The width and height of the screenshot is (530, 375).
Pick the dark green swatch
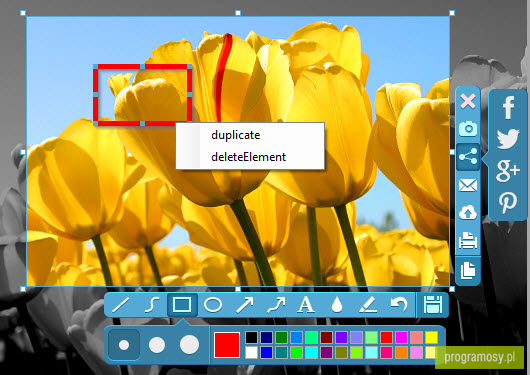[281, 337]
